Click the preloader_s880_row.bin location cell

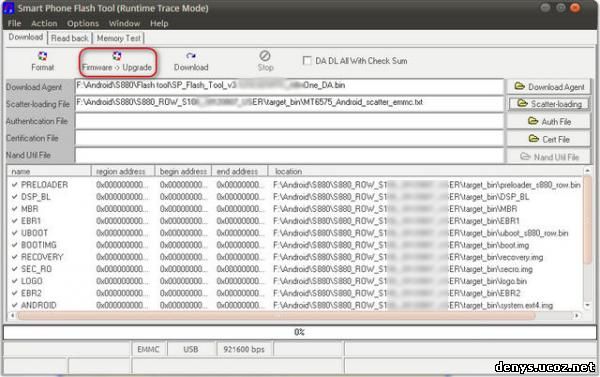(x=427, y=185)
